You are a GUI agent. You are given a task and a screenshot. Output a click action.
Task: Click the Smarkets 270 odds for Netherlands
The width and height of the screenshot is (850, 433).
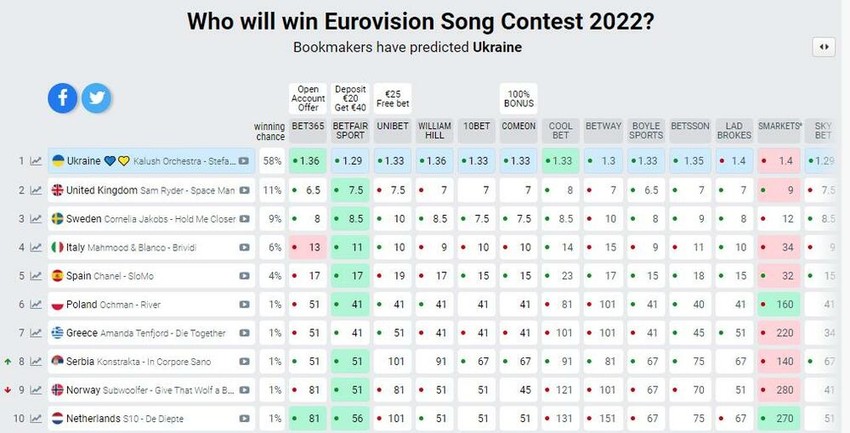(x=781, y=420)
